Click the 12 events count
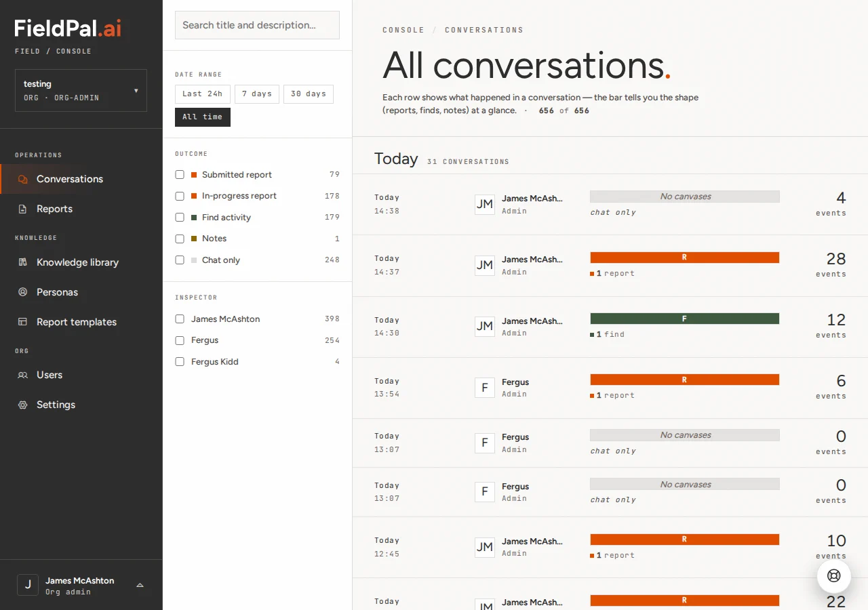The height and width of the screenshot is (610, 868). coord(831,325)
